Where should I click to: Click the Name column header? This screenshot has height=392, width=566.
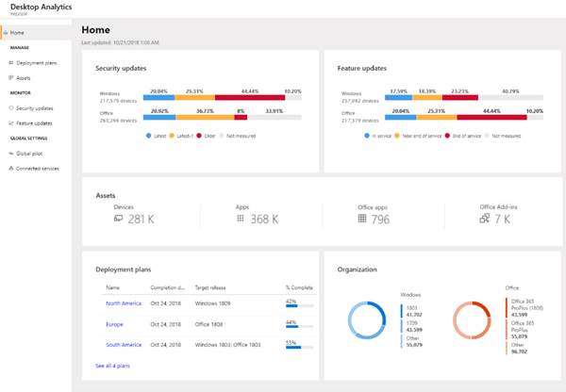[112, 287]
